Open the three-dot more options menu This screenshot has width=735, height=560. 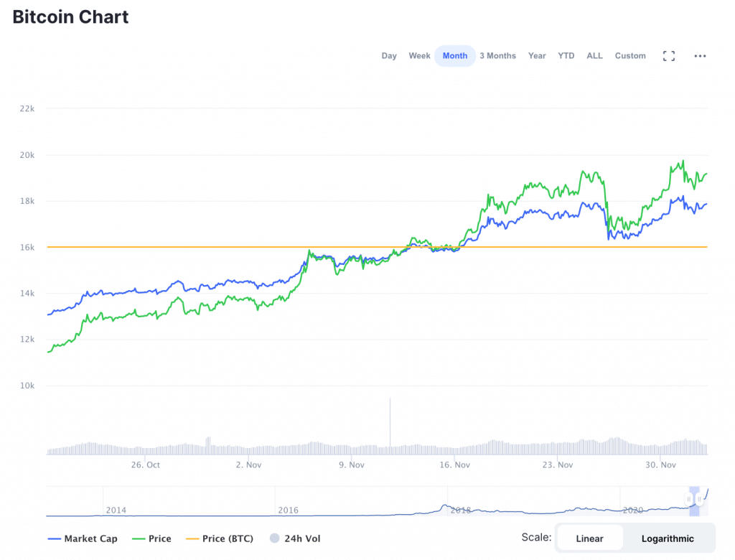(700, 56)
